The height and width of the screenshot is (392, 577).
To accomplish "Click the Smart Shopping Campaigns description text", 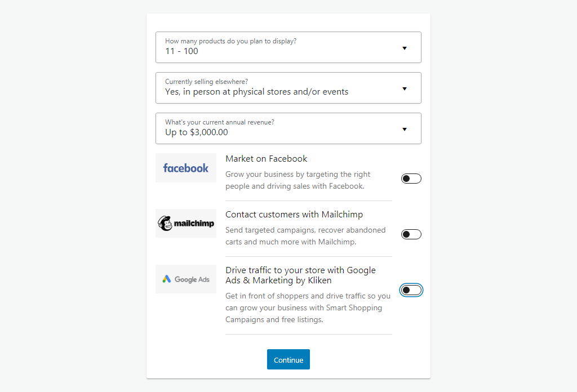I will point(308,308).
